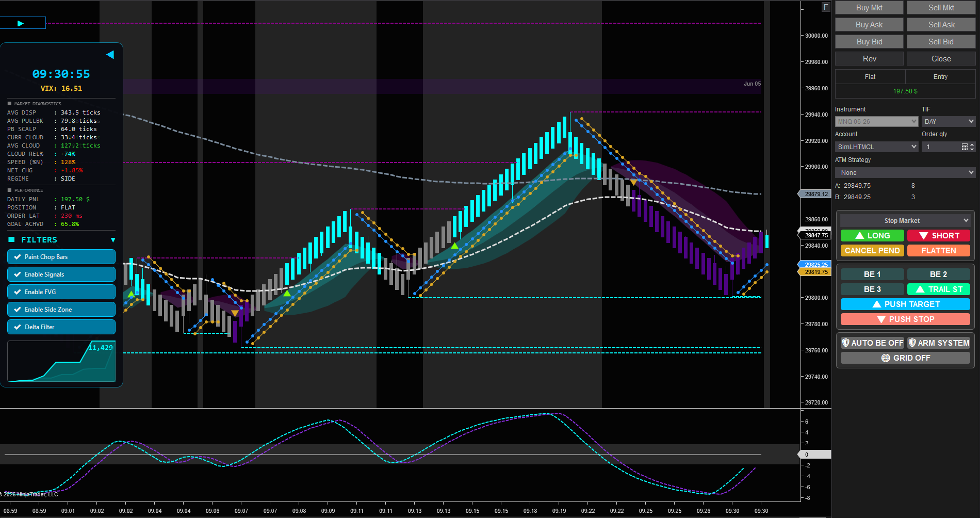
Task: Click the Sell Bid button
Action: 941,42
